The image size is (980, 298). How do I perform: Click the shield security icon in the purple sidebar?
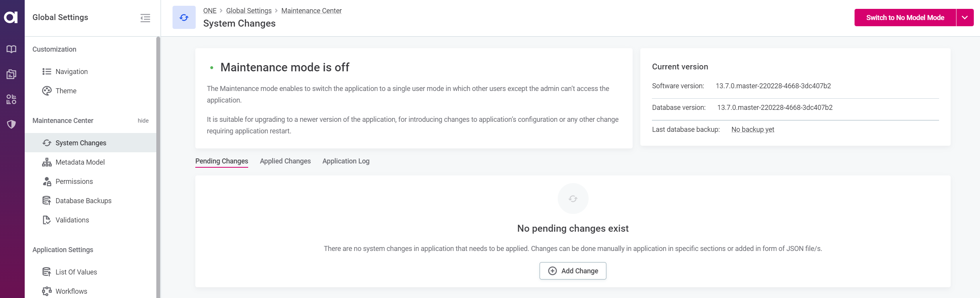coord(12,124)
